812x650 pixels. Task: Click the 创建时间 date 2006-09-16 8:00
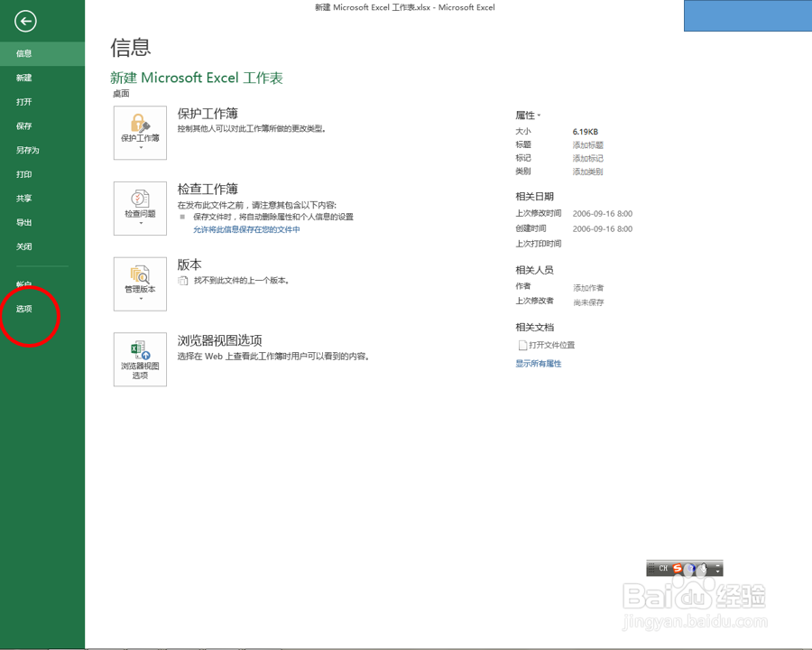pos(603,228)
